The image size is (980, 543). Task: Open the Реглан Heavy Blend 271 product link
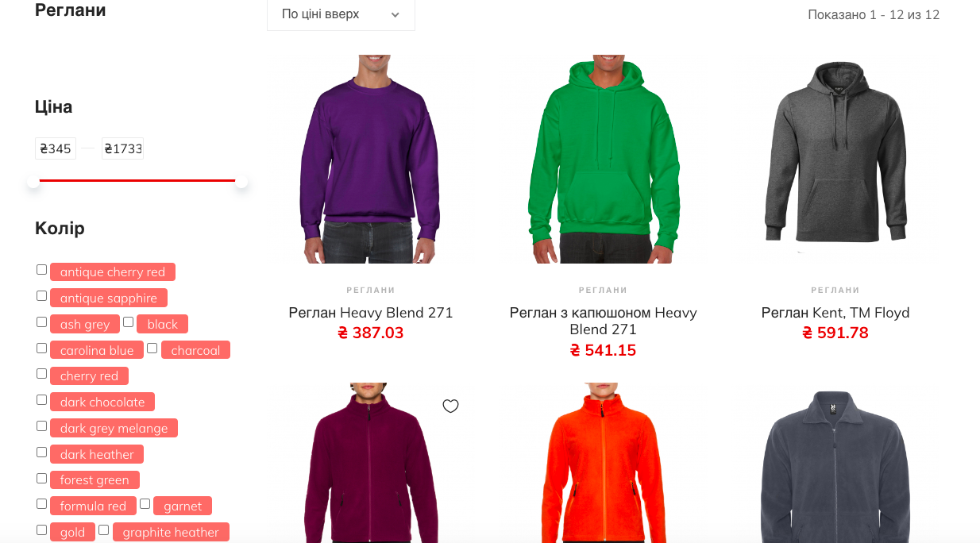click(x=371, y=313)
